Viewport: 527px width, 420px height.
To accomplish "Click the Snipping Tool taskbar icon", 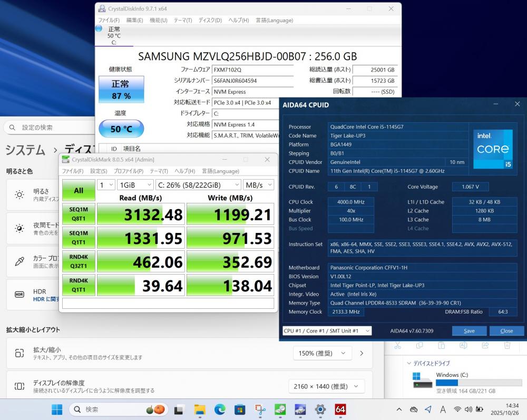I will coord(260,409).
